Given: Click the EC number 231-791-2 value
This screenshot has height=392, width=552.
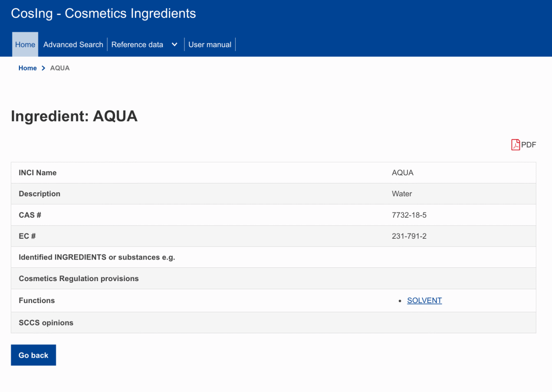Looking at the screenshot, I should point(409,236).
